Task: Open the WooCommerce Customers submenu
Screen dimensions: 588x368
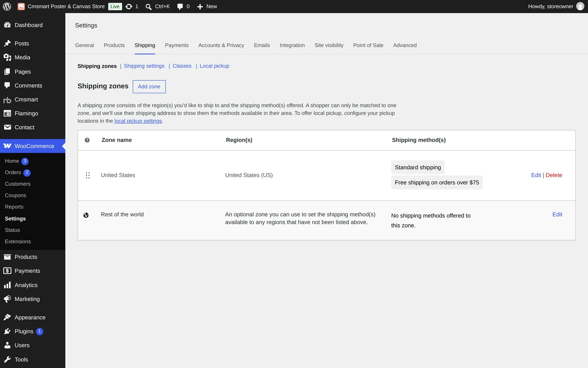Action: coord(18,184)
